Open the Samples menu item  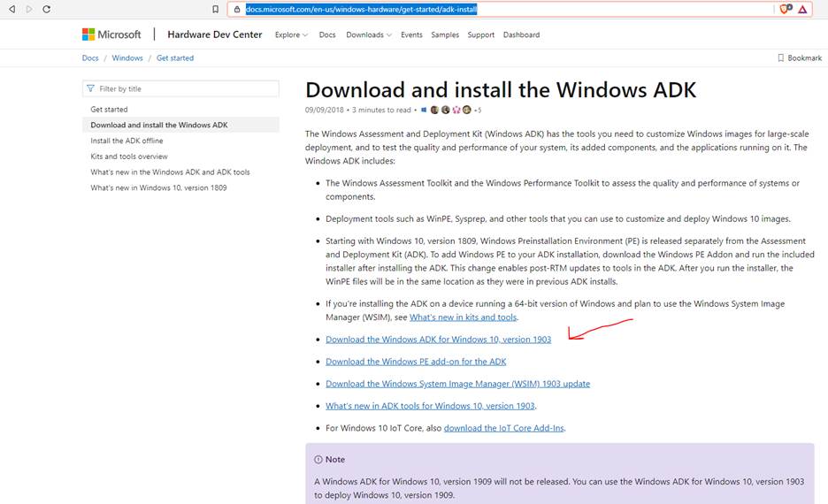(445, 34)
